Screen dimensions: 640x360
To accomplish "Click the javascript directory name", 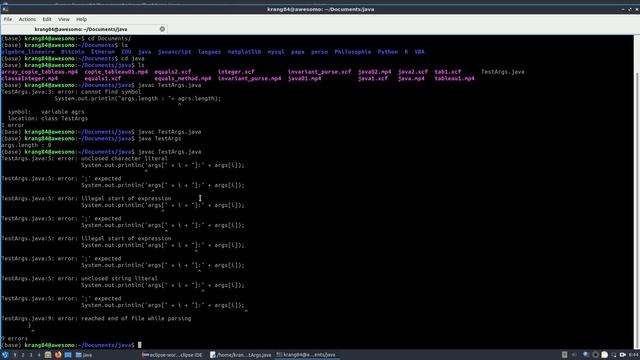I will click(x=174, y=52).
